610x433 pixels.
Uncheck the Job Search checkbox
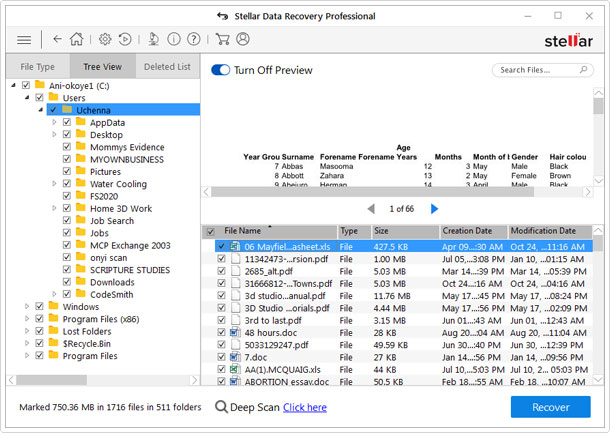pos(67,220)
